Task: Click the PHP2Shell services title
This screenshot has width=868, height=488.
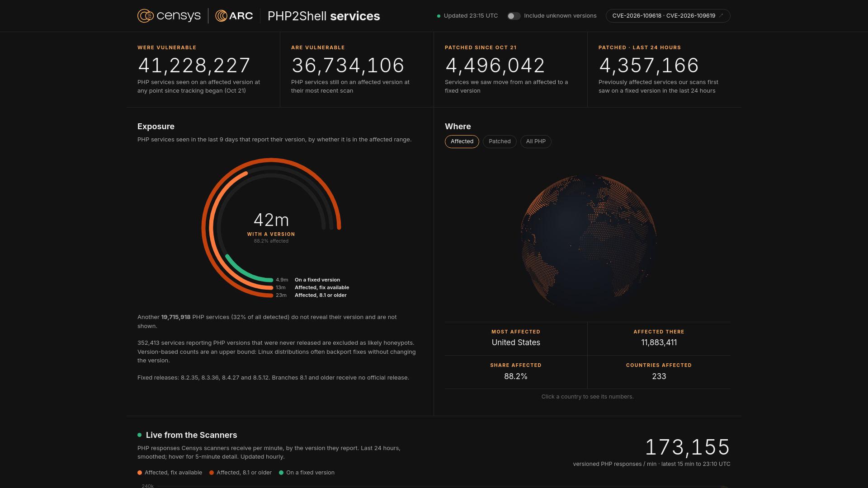Action: click(x=324, y=16)
